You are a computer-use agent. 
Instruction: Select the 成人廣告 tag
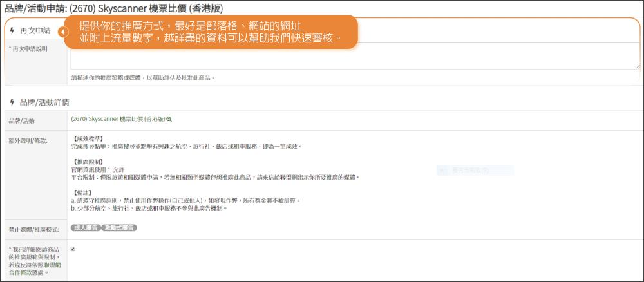(85, 228)
